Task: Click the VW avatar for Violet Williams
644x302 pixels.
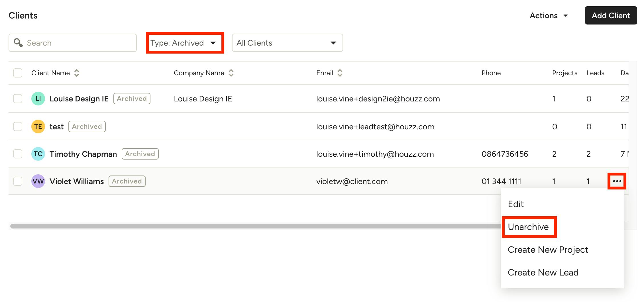Action: point(38,181)
